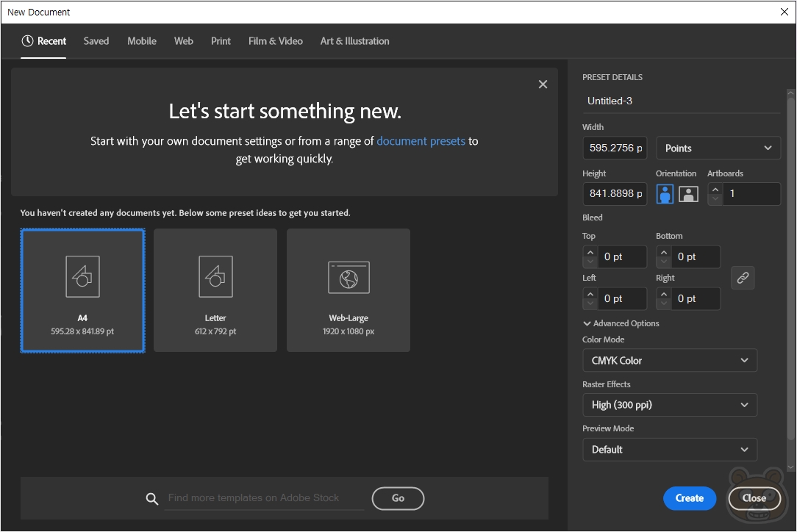Select portrait orientation icon
This screenshot has height=532, width=797.
pyautogui.click(x=665, y=194)
